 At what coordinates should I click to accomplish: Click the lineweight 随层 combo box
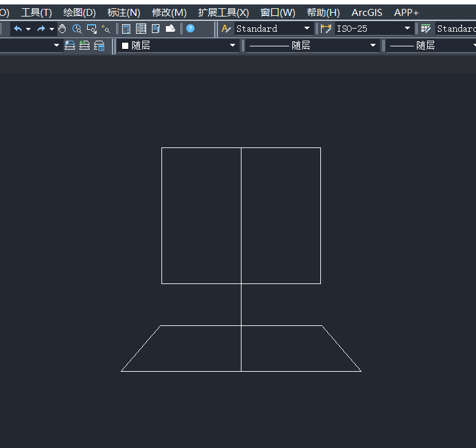coord(431,46)
